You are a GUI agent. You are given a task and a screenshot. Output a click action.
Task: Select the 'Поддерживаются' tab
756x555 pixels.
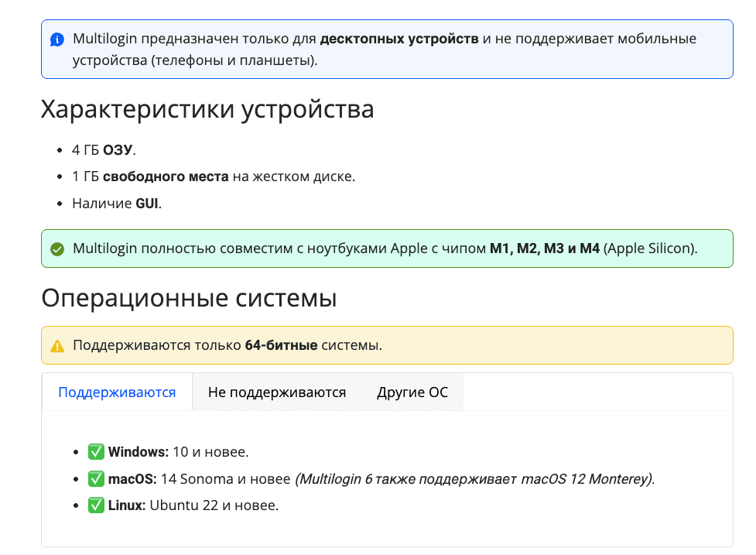116,392
